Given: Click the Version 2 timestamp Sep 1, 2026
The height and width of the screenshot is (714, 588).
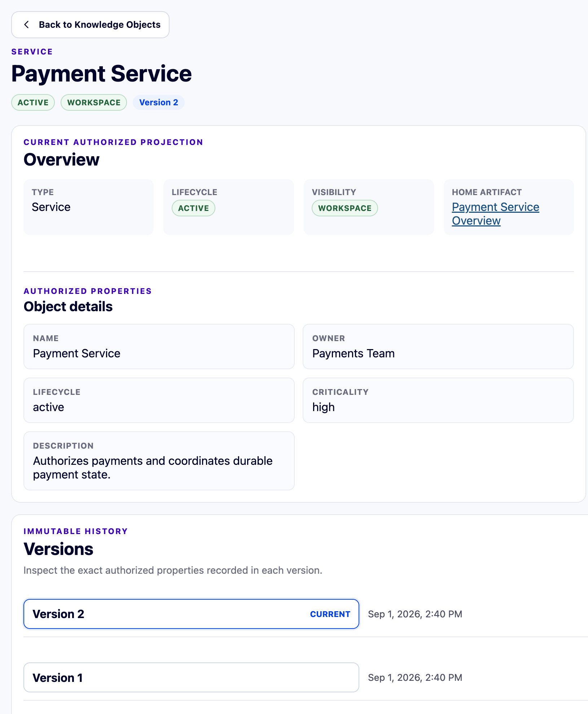Looking at the screenshot, I should pyautogui.click(x=415, y=614).
